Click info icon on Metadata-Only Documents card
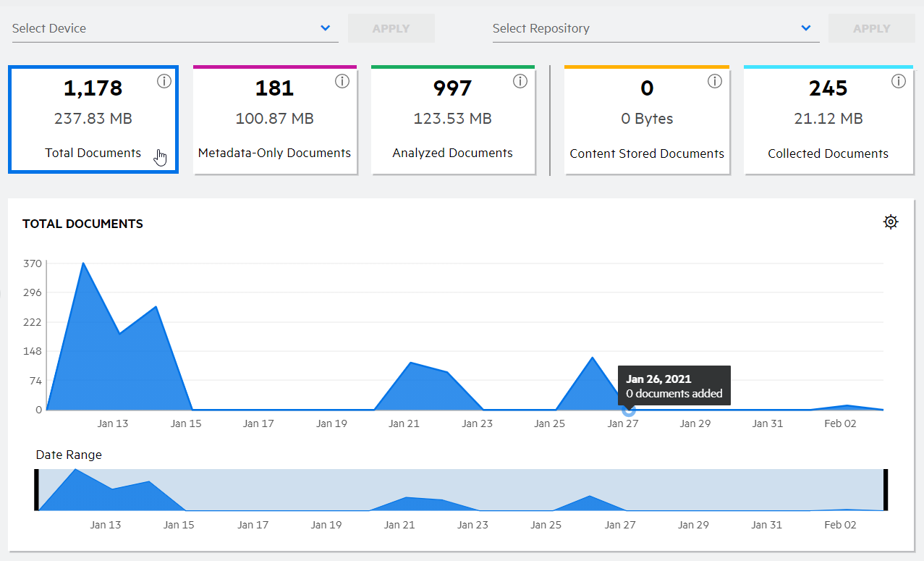Viewport: 924px width, 561px height. pos(342,82)
